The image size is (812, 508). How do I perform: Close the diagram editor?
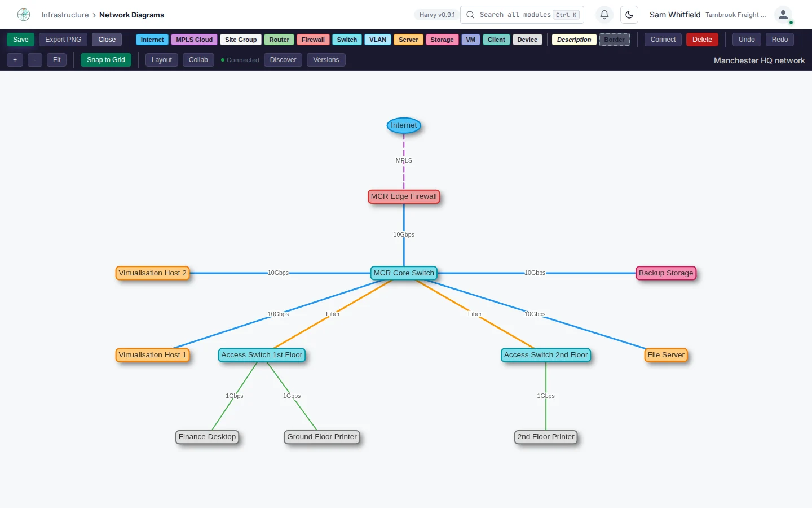[107, 40]
